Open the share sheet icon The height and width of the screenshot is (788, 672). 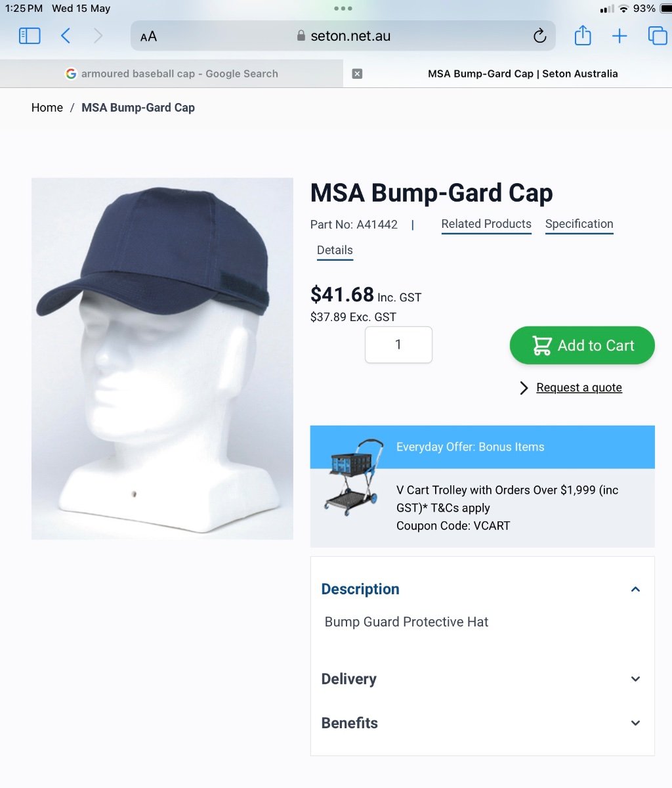[583, 35]
